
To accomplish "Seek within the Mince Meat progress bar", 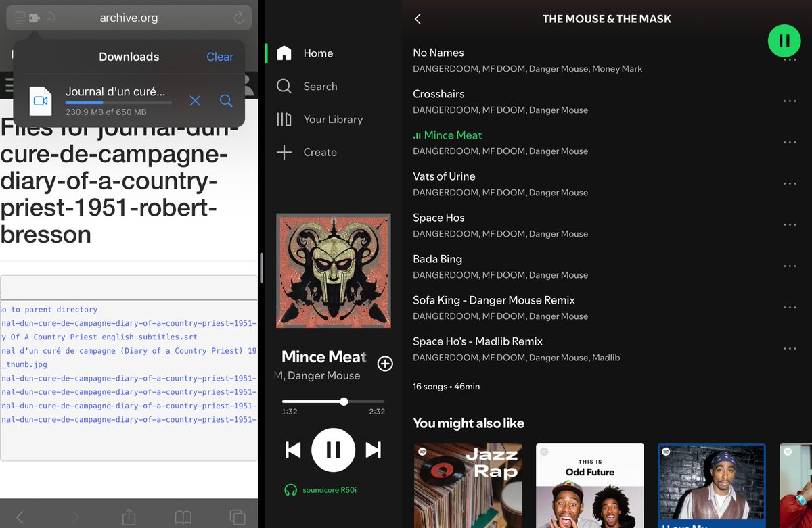I will [x=333, y=402].
